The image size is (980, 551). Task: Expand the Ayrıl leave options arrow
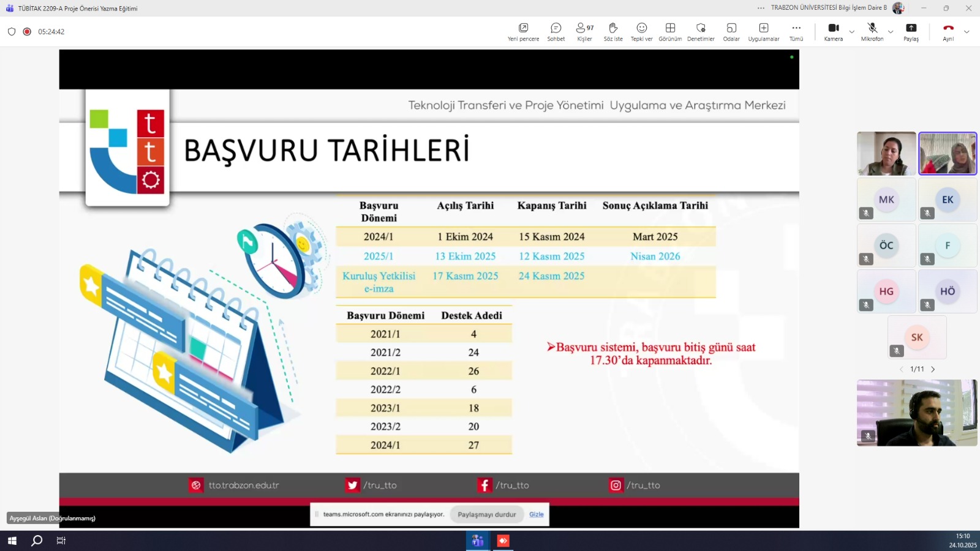pyautogui.click(x=967, y=32)
